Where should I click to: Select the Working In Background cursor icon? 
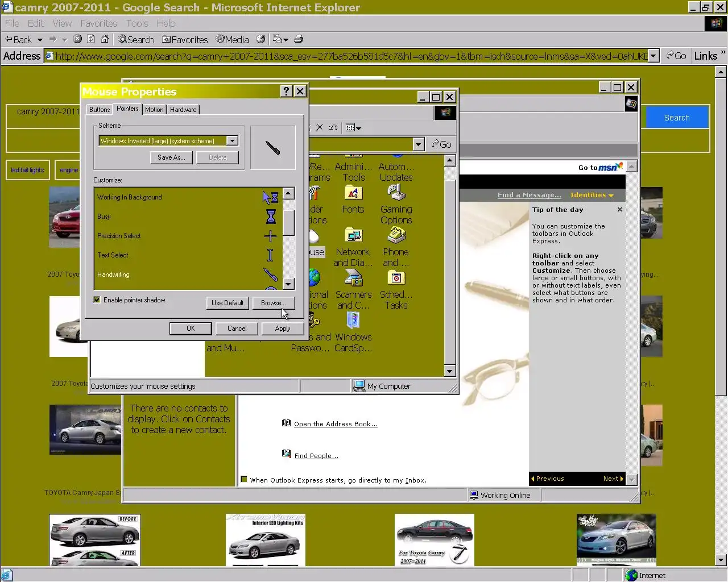tap(270, 197)
